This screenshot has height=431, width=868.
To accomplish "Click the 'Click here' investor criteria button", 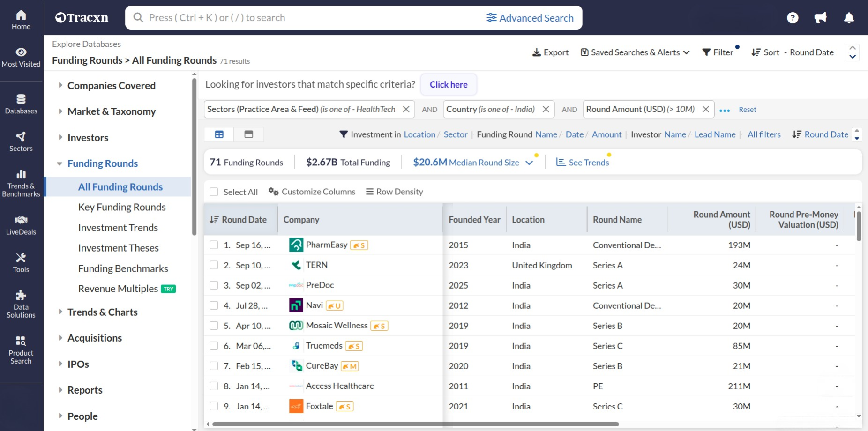I will (x=448, y=84).
